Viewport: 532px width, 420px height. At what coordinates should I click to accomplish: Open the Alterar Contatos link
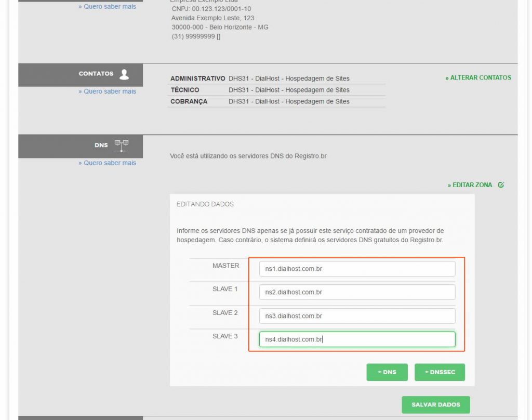478,78
